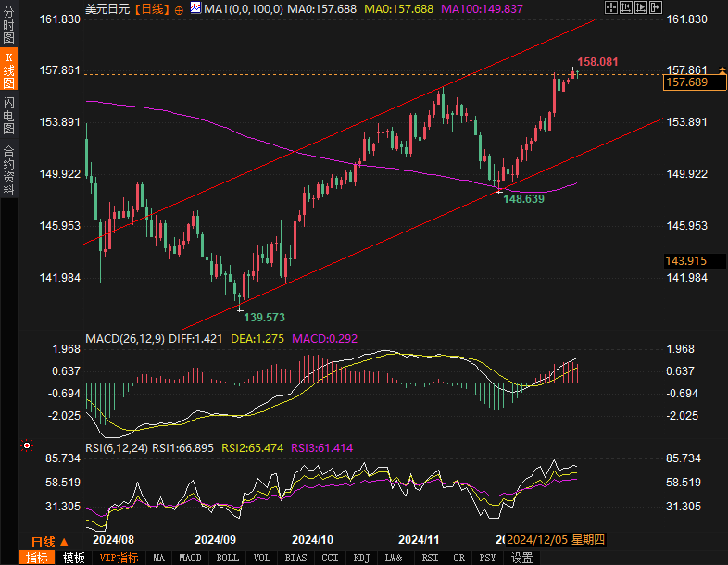Click the fourth layout icon at top right
The height and width of the screenshot is (565, 728).
pos(657,7)
